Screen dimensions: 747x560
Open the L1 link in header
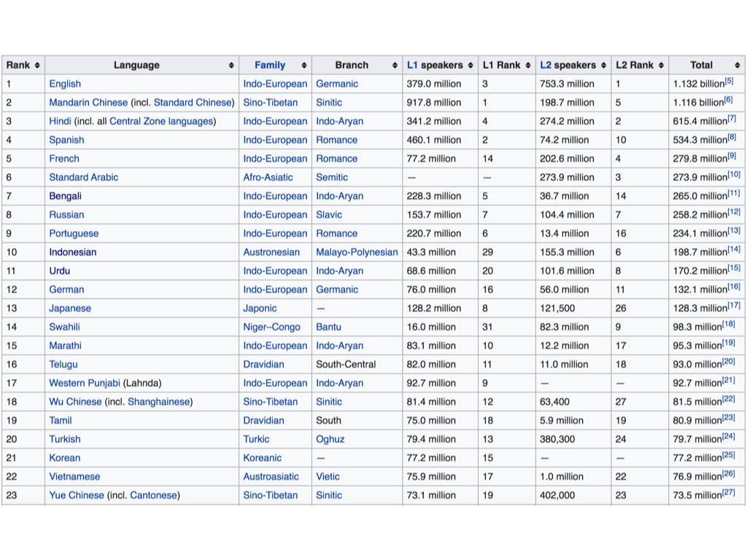412,65
